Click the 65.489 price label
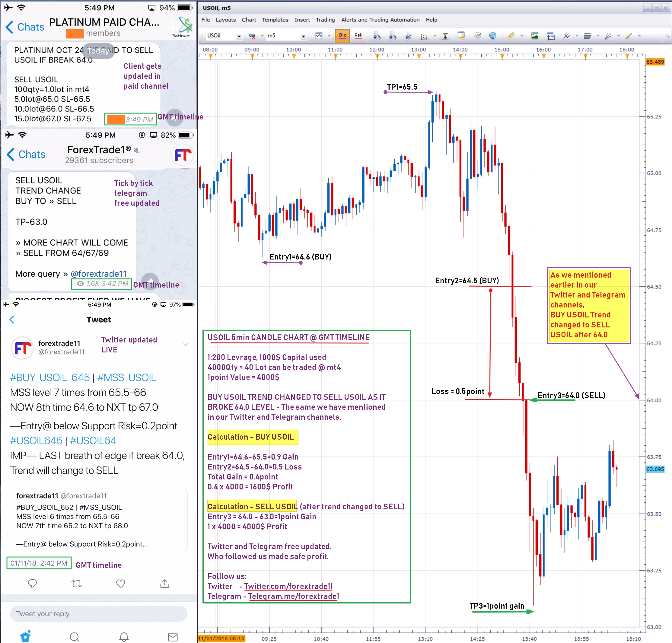Viewport: 672px width, 643px height. pos(655,62)
